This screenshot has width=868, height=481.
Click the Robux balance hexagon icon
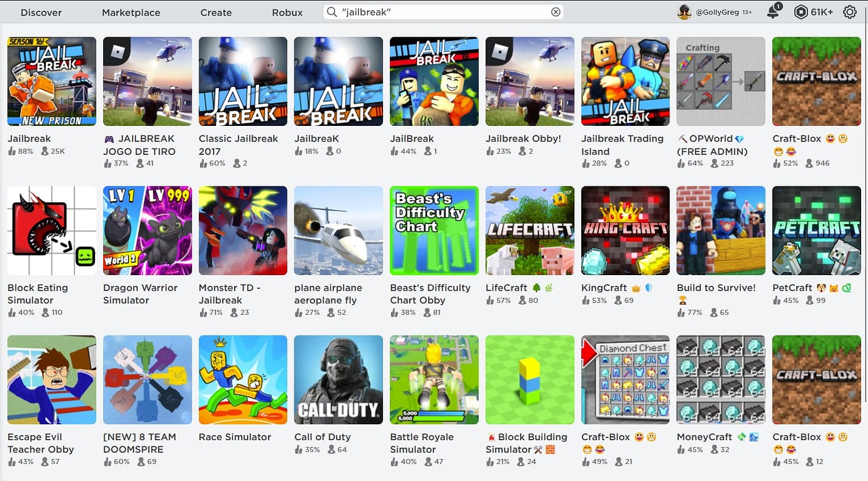click(800, 12)
